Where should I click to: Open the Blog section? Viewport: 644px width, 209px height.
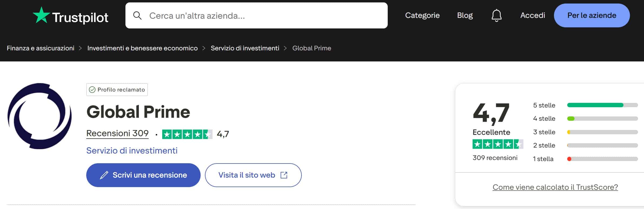click(x=464, y=15)
